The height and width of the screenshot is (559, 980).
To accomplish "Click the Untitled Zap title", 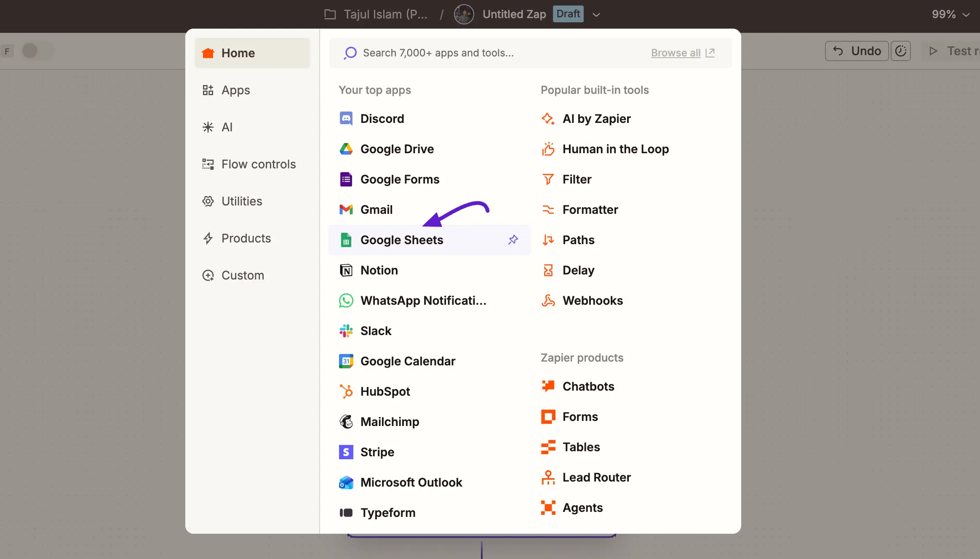I will click(x=514, y=14).
